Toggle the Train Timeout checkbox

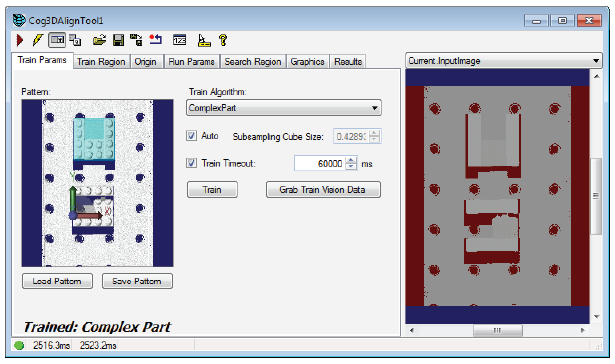pyautogui.click(x=191, y=163)
